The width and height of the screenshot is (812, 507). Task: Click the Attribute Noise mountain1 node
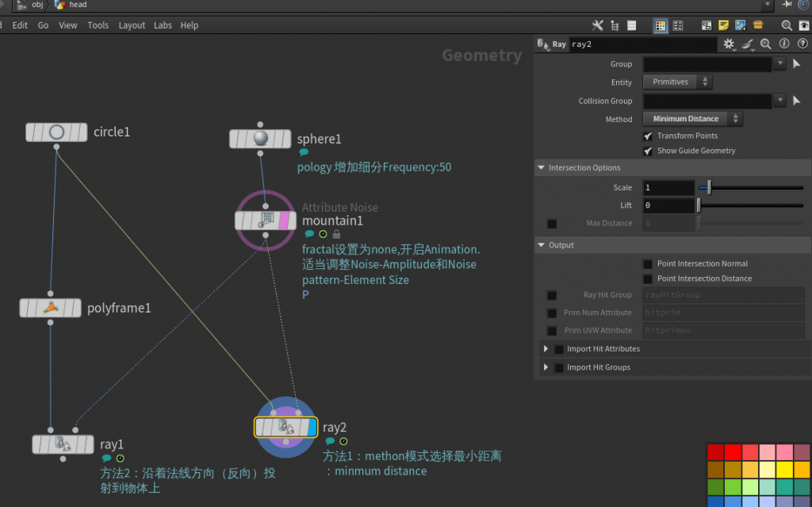tap(265, 220)
